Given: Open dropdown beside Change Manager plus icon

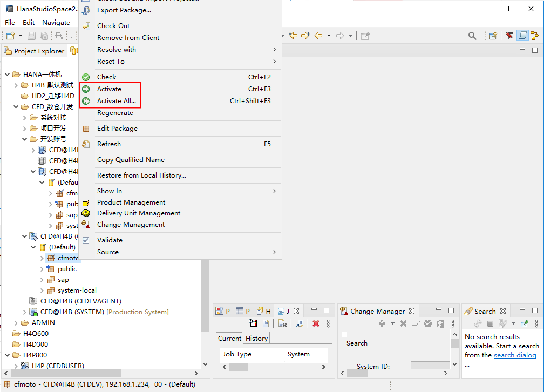Looking at the screenshot, I should pos(392,323).
